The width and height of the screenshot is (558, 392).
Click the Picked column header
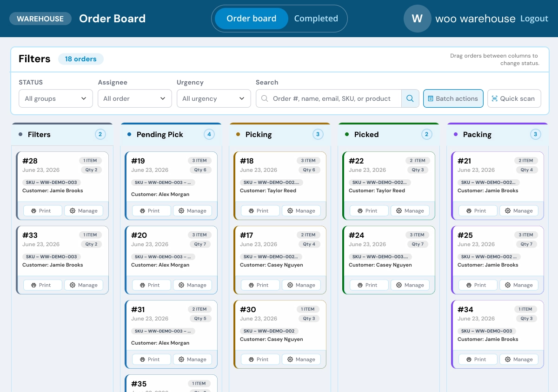tap(389, 134)
